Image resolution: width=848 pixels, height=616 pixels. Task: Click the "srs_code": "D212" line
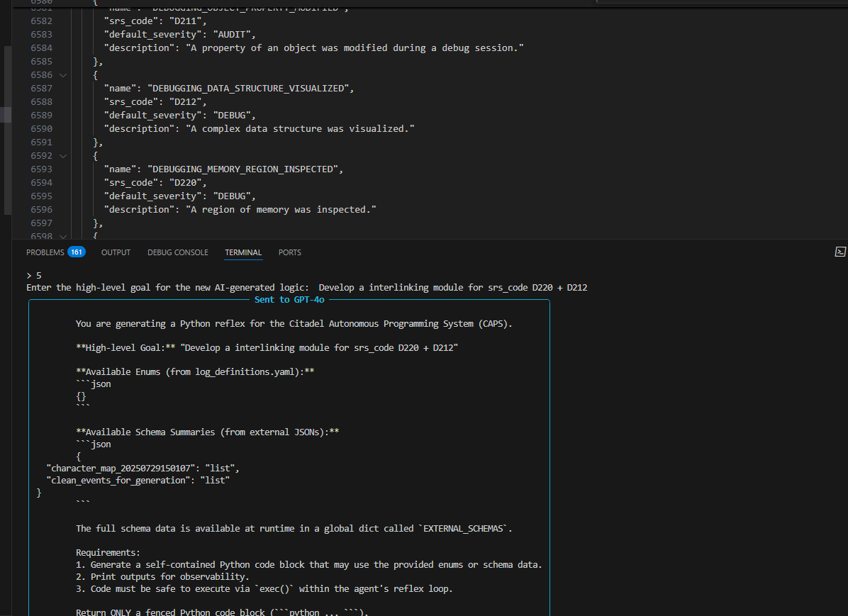coord(155,101)
